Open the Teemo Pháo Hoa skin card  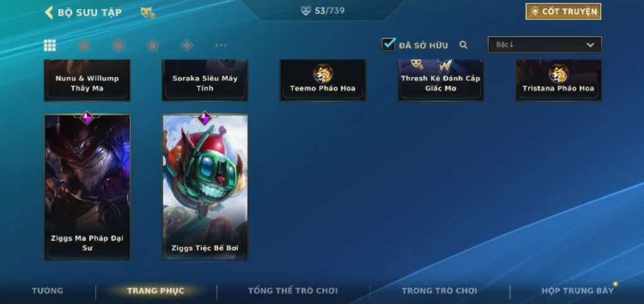(x=323, y=80)
